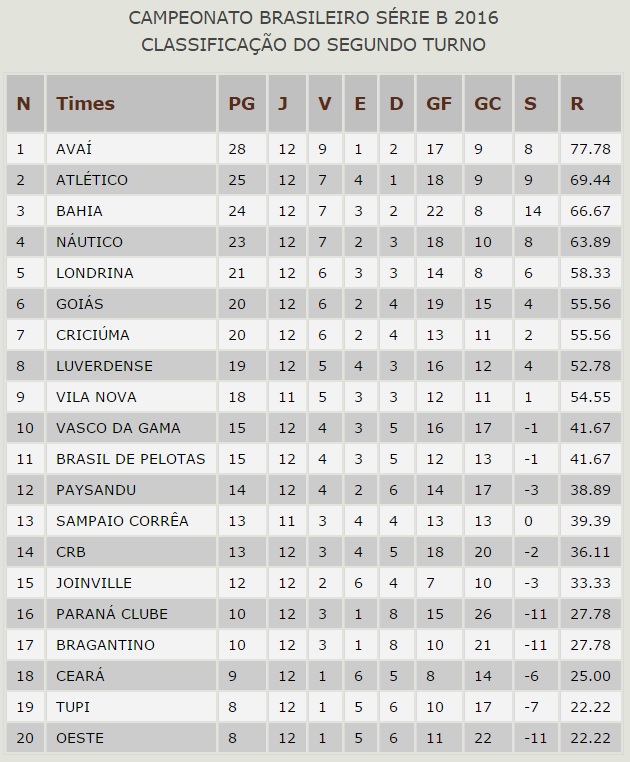
Task: Select the 'R' column header
Action: 576,103
